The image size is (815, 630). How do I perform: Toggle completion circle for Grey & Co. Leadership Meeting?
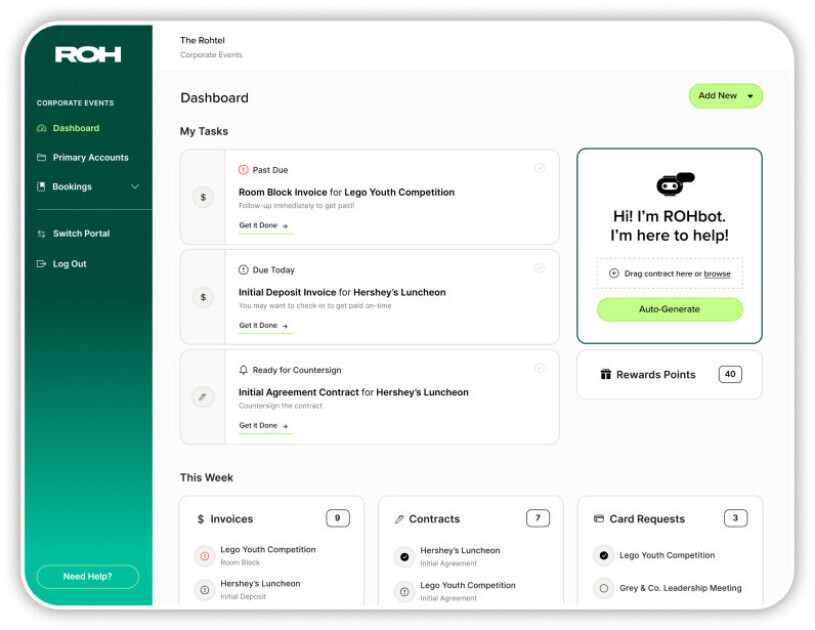pyautogui.click(x=603, y=588)
